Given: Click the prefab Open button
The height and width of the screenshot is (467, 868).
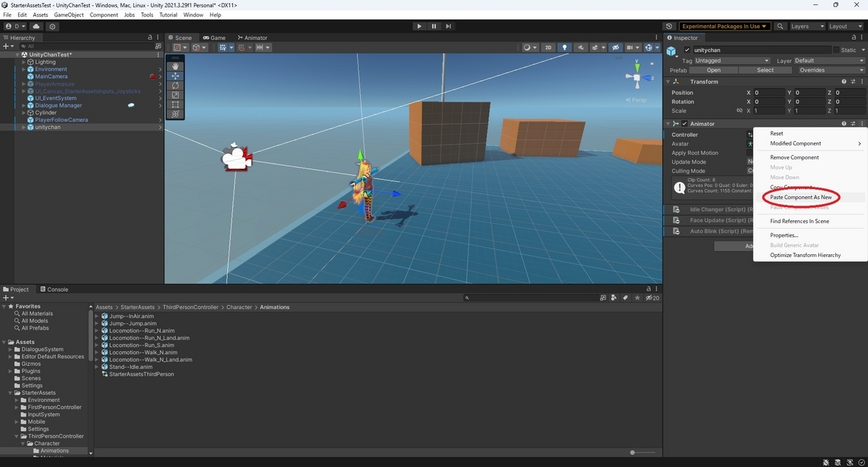Looking at the screenshot, I should [714, 70].
